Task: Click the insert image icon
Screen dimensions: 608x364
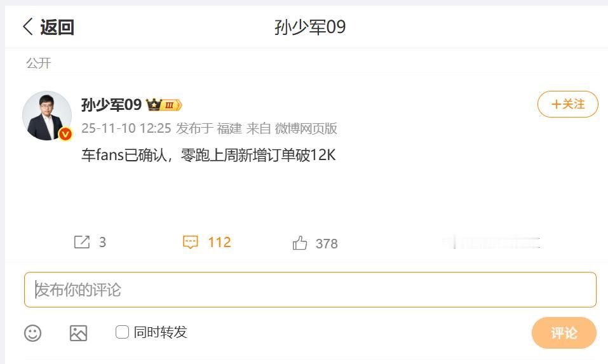Action: click(x=78, y=333)
